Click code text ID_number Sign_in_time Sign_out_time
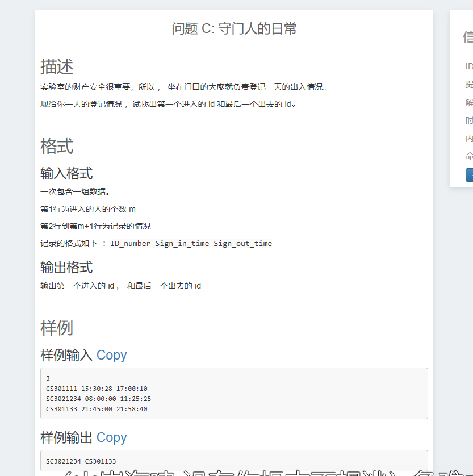 191,244
